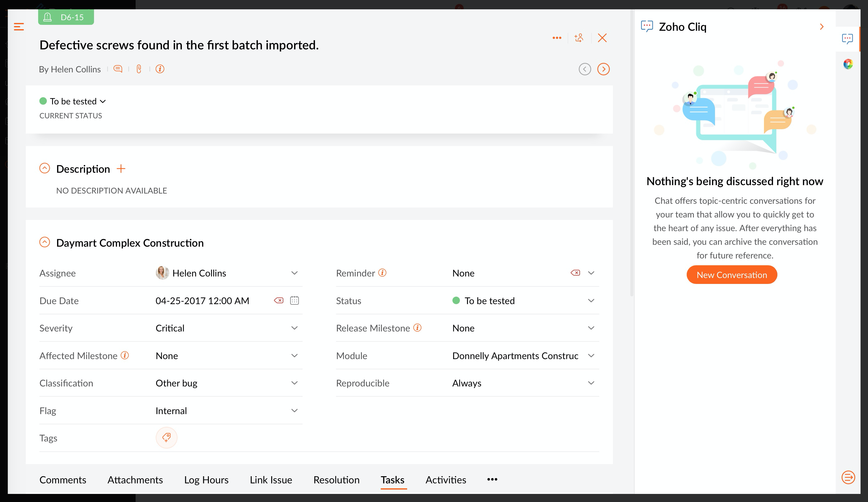Collapse Daymart Complex Construction section
Image resolution: width=868 pixels, height=502 pixels.
coord(45,242)
